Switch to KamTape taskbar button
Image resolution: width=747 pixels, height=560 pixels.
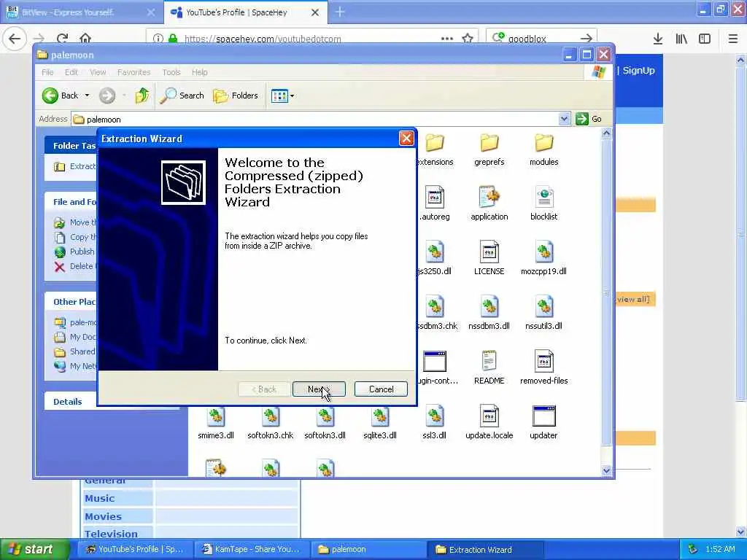click(x=252, y=549)
